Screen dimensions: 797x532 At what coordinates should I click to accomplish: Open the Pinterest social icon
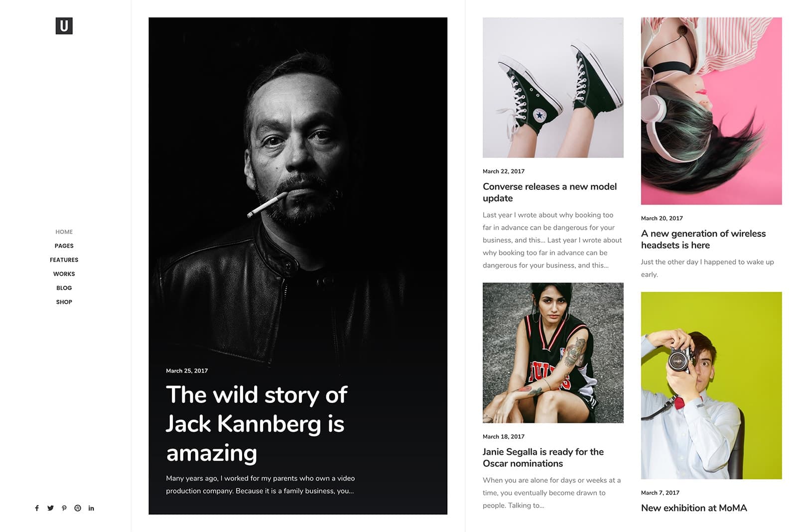[x=64, y=508]
